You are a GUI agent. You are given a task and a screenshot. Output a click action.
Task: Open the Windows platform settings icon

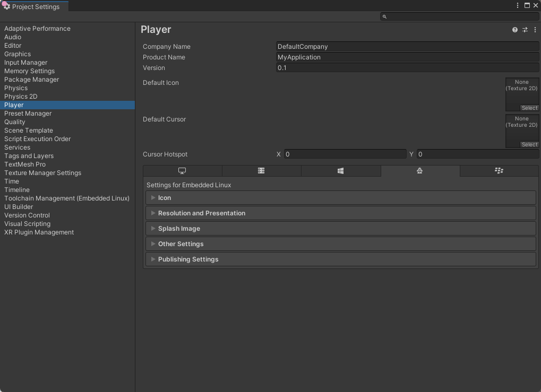tap(340, 171)
